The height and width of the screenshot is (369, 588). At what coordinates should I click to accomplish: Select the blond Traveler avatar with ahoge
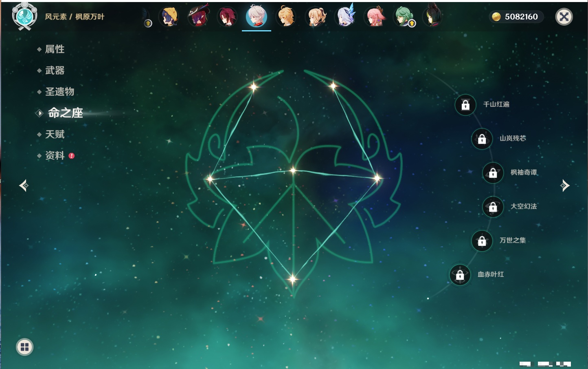point(286,17)
